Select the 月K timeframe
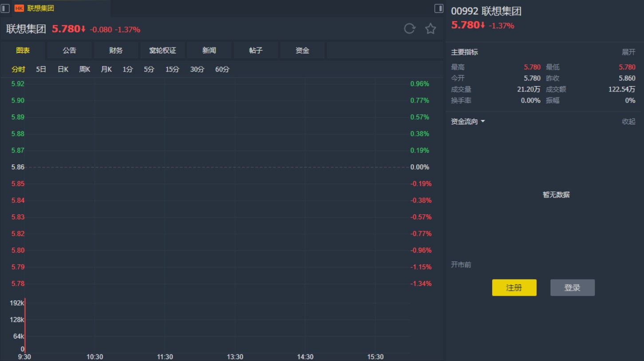Screen dimensions: 644x361 106,69
